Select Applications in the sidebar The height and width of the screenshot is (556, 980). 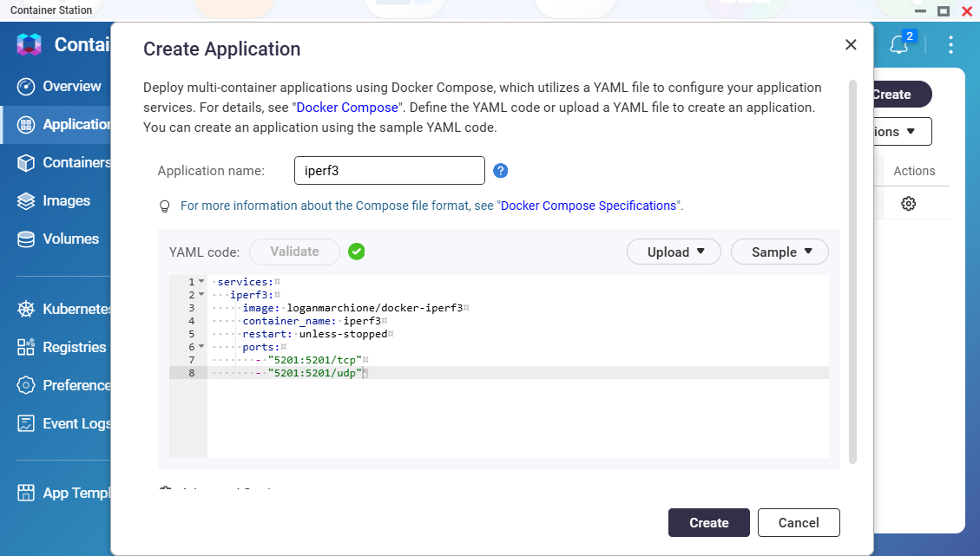pos(56,124)
